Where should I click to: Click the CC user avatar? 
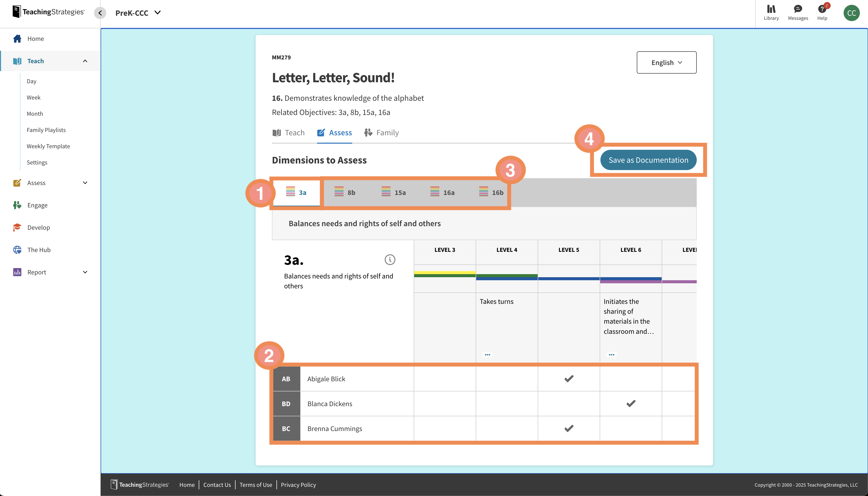(x=851, y=13)
